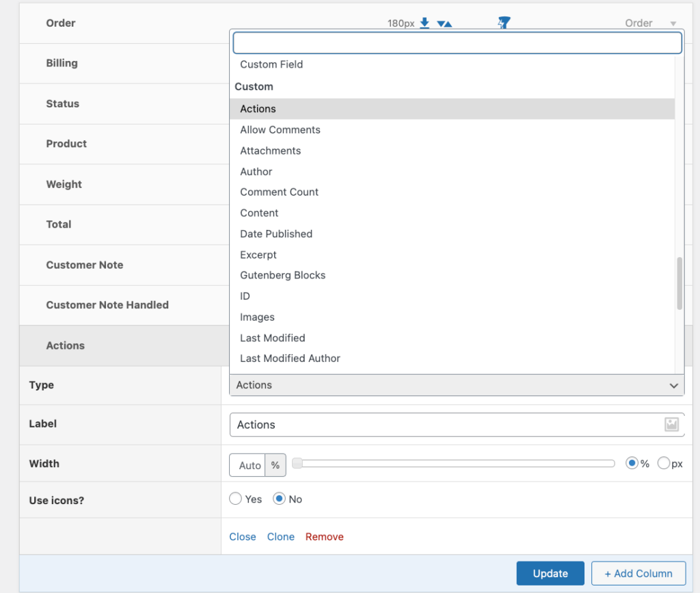Pick Custom Field from the type list
700x593 pixels.
[x=271, y=64]
